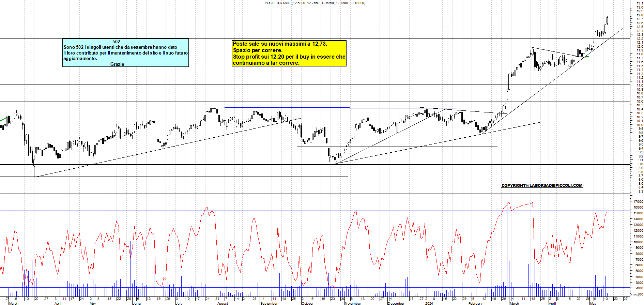Click the 'x1000' volume scale label

click(x=635, y=294)
